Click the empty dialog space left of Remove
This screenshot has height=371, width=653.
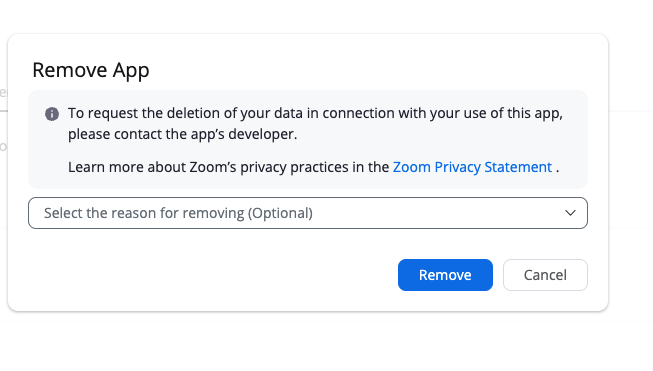[x=208, y=275]
